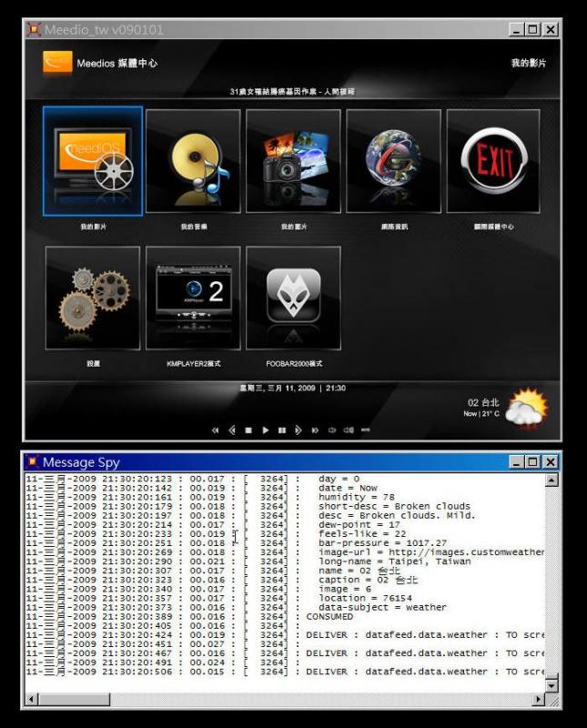Screen dimensions: 587x728
Task: Click the 'image = 6' log line
Action: tap(345, 589)
